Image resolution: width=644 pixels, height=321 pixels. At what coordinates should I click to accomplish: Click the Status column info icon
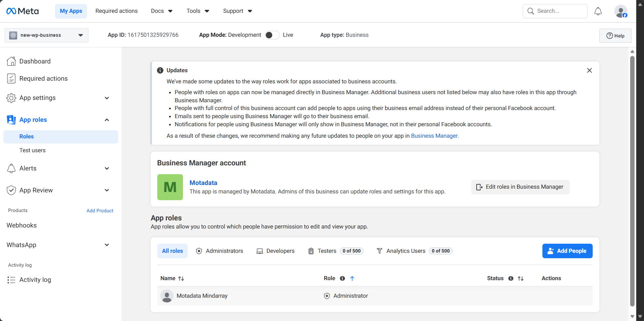[511, 278]
